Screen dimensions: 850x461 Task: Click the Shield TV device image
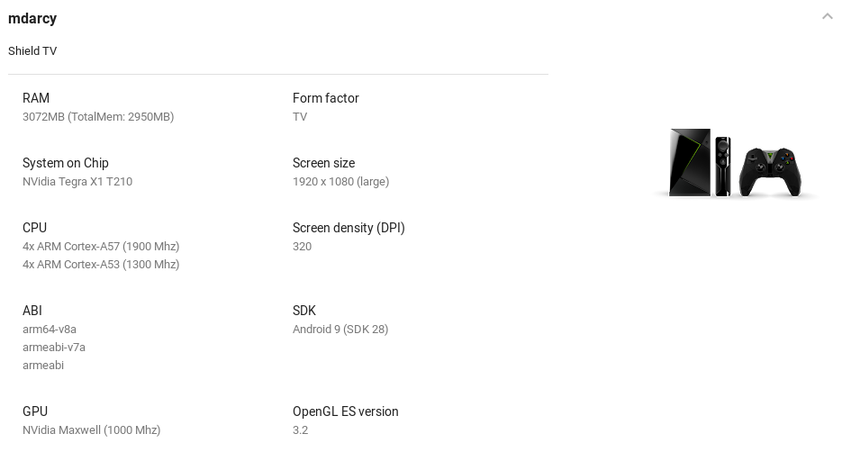click(x=736, y=162)
